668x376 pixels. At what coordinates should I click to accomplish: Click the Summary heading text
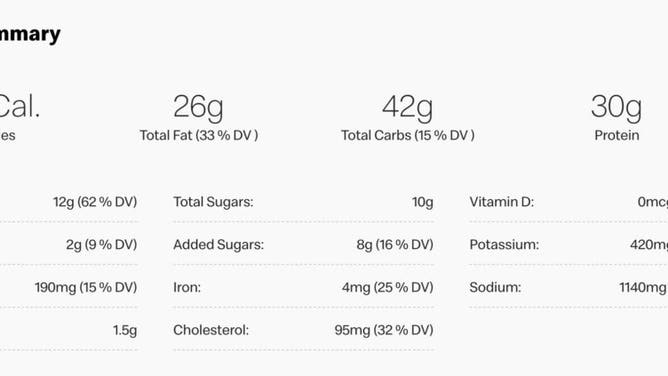pyautogui.click(x=30, y=34)
